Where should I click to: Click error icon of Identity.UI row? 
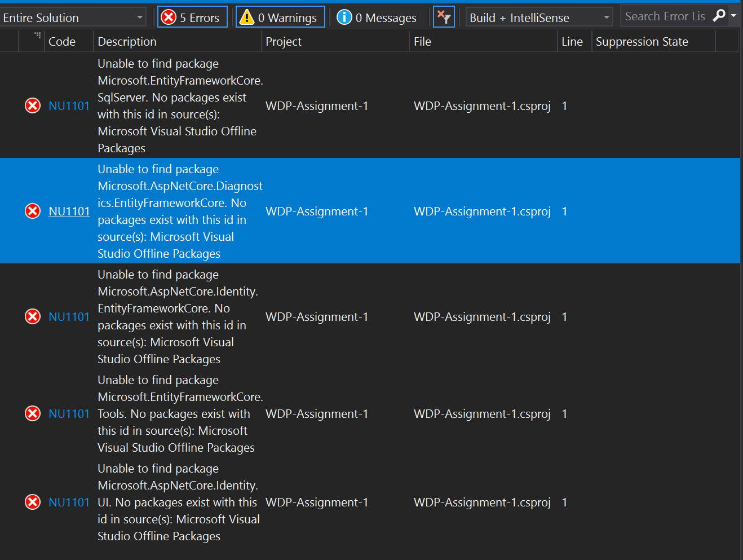click(x=33, y=502)
